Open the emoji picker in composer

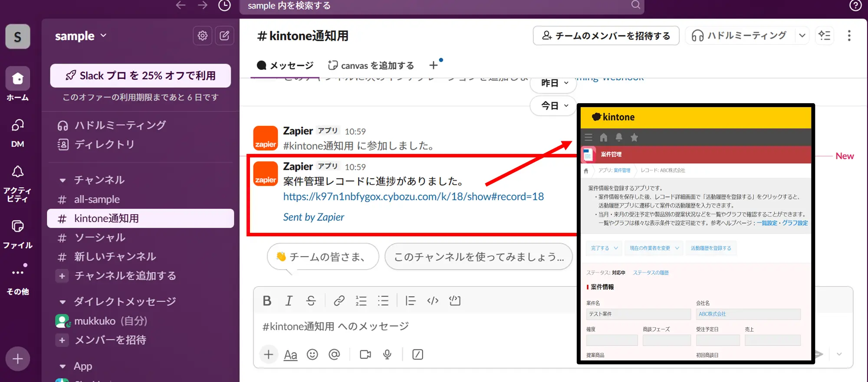[x=312, y=355]
